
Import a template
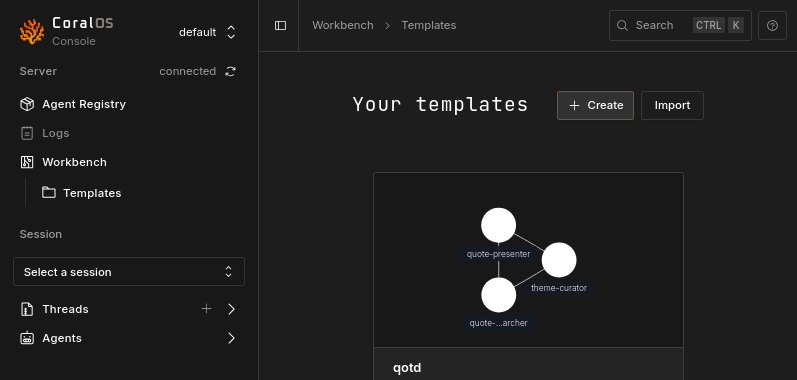(x=672, y=105)
